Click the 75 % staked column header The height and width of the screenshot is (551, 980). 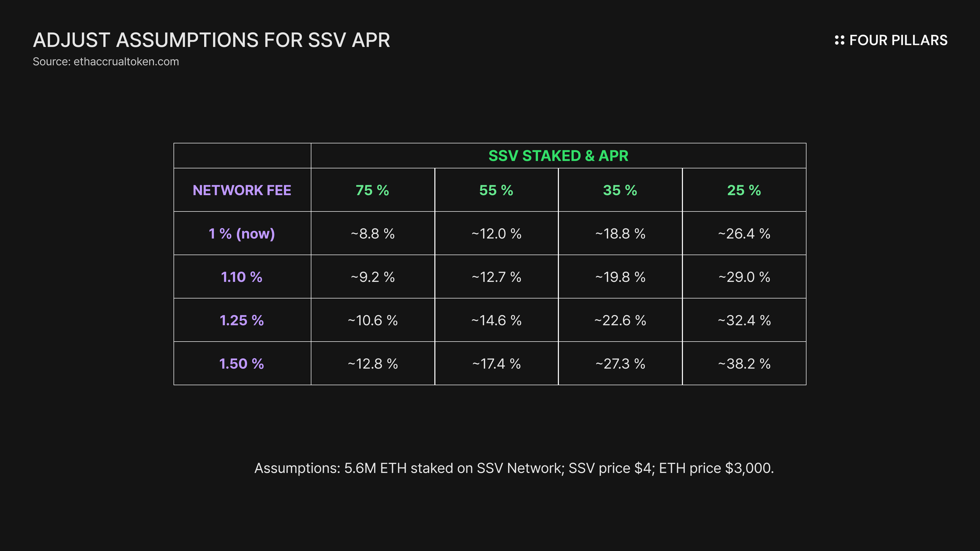point(372,190)
